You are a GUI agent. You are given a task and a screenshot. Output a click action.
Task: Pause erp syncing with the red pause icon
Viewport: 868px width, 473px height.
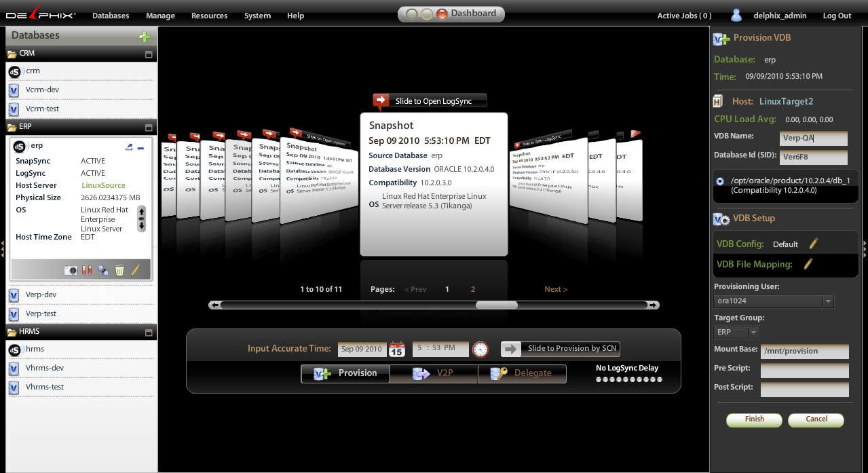[x=87, y=270]
